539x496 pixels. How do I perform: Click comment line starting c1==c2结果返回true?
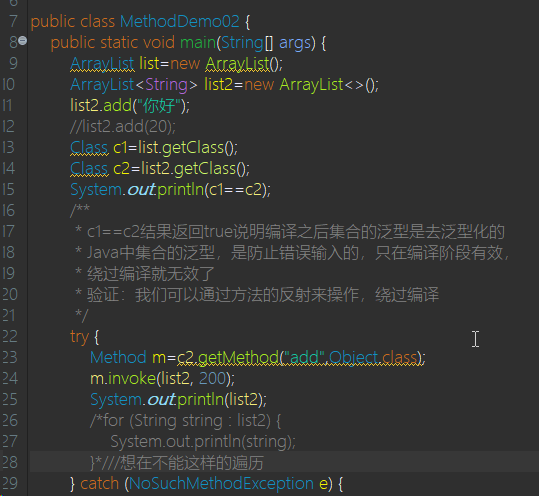(x=290, y=232)
